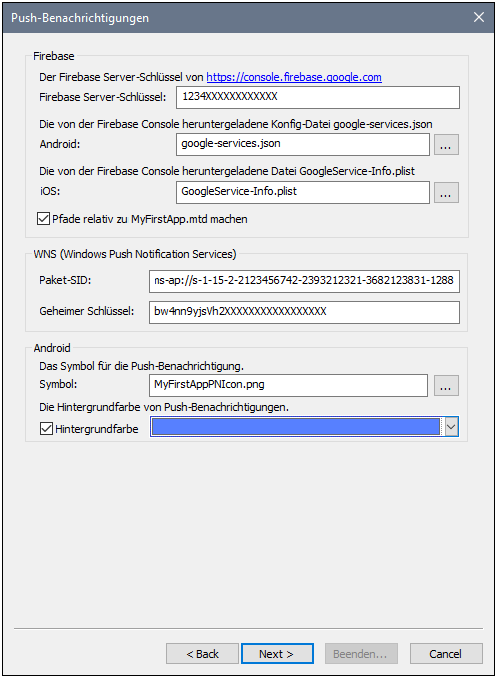Proceed with the Next button

click(x=277, y=653)
